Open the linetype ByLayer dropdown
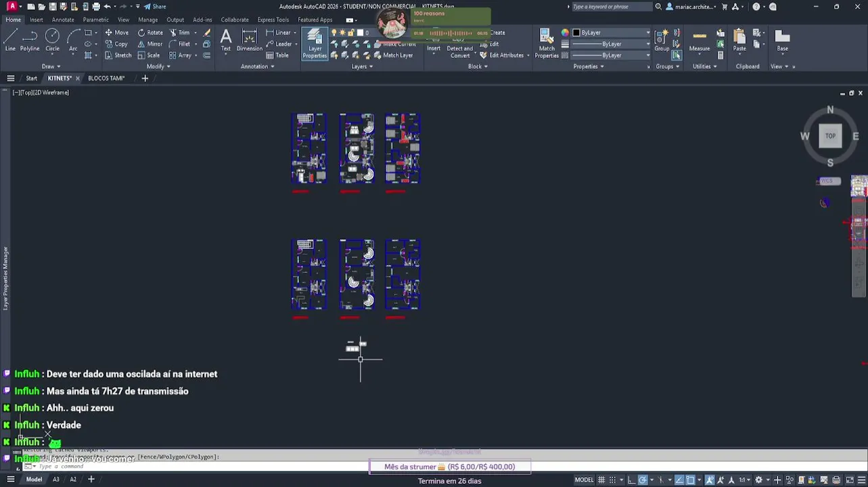This screenshot has width=868, height=487. [x=612, y=55]
